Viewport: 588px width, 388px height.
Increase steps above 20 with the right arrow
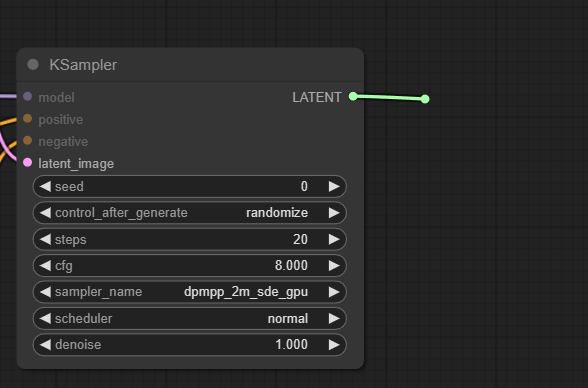click(334, 239)
